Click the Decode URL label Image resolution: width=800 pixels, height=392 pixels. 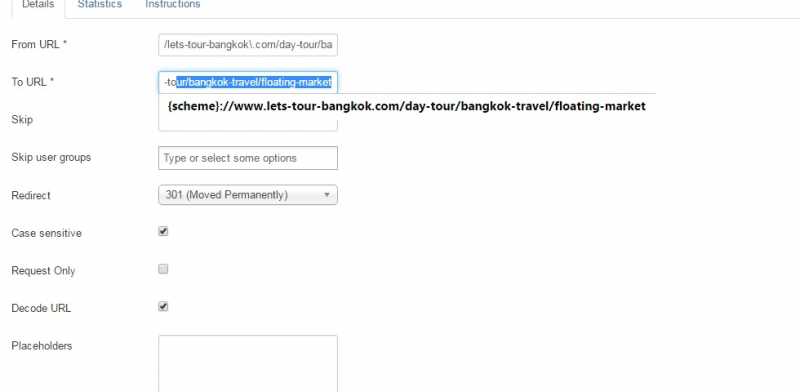pyautogui.click(x=41, y=308)
